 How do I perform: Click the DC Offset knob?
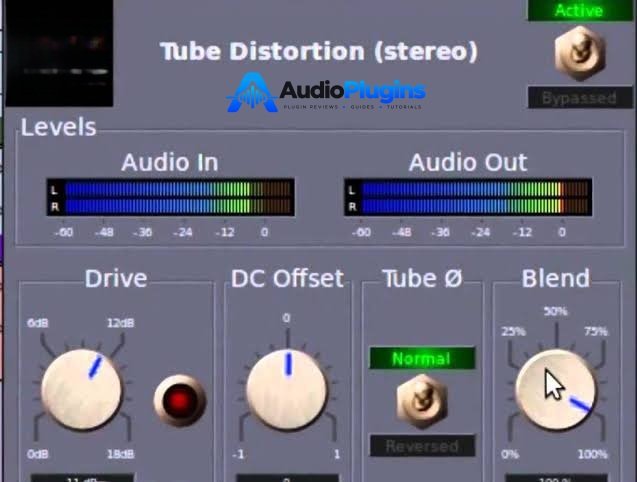tap(287, 389)
